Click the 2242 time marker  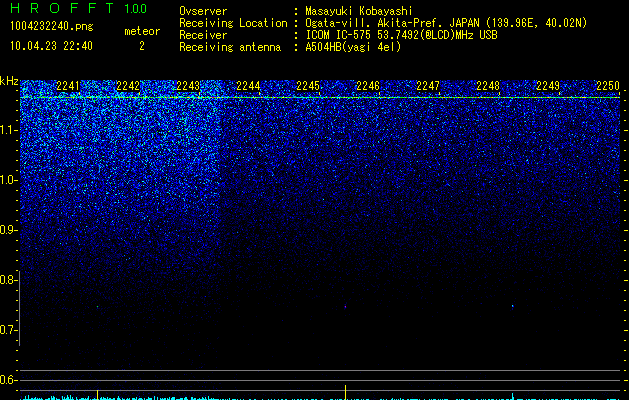point(128,86)
